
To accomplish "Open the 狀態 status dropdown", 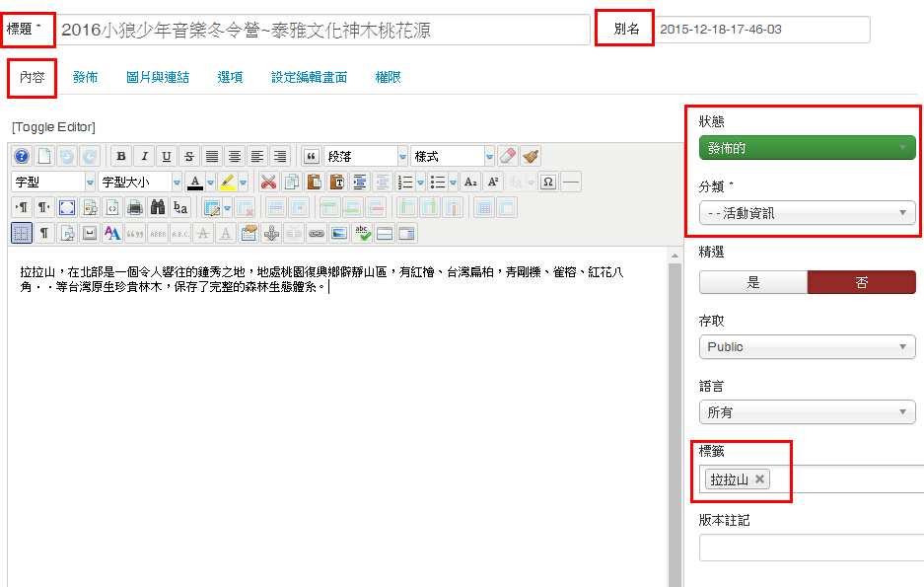I will [x=807, y=148].
